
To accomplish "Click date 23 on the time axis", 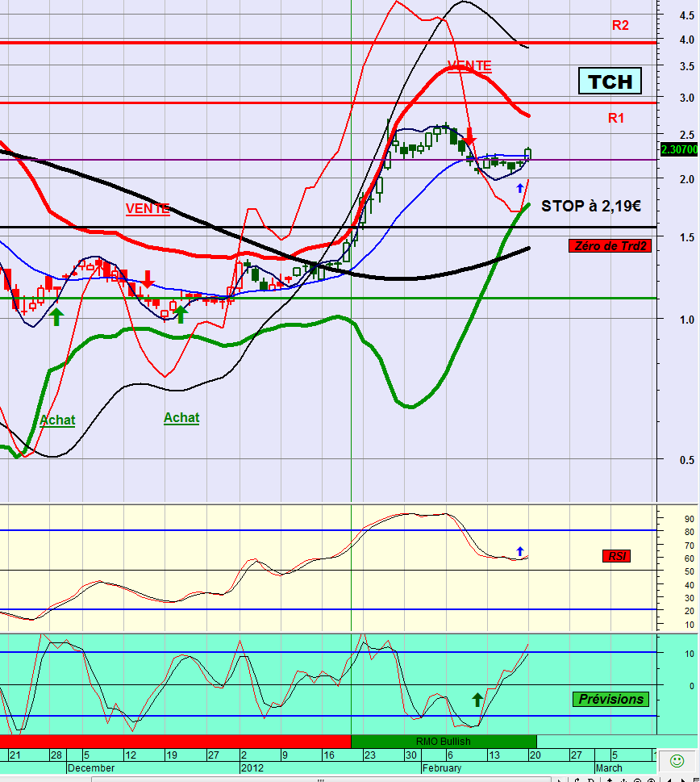I will click(x=370, y=755).
